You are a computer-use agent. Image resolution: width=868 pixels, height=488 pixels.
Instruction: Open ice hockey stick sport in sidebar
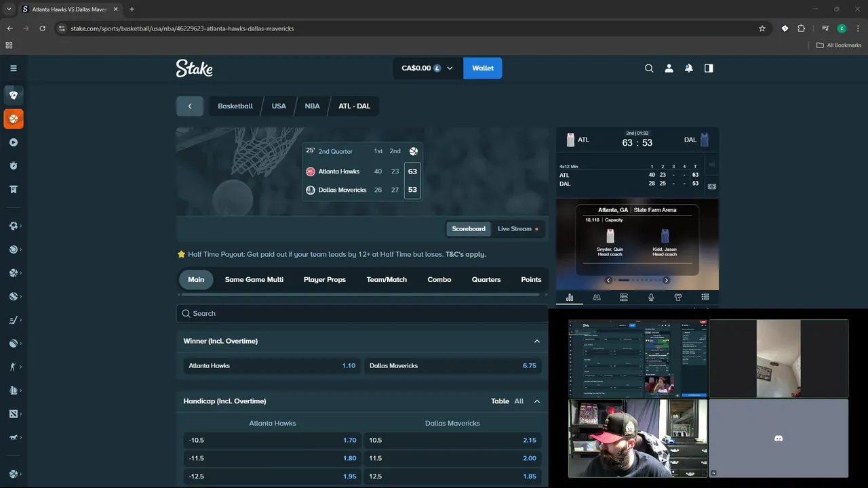pos(13,320)
